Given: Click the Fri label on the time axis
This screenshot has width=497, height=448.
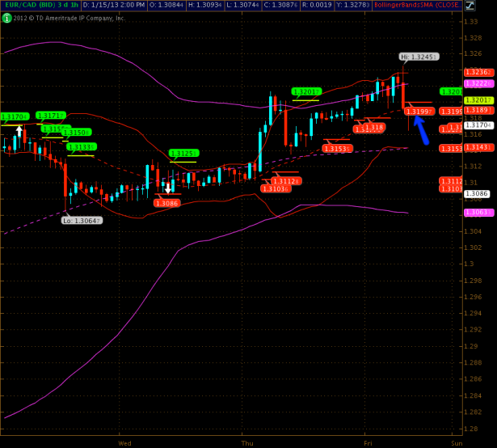Looking at the screenshot, I should tap(368, 443).
